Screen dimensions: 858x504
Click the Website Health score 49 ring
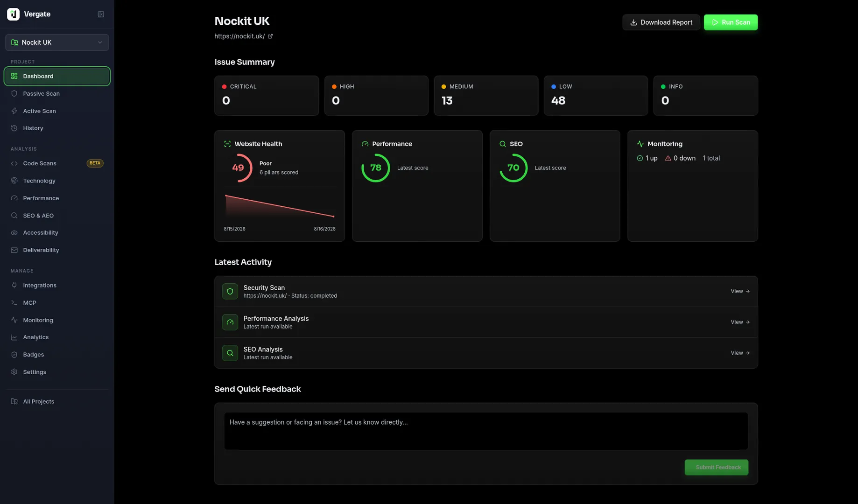click(238, 168)
